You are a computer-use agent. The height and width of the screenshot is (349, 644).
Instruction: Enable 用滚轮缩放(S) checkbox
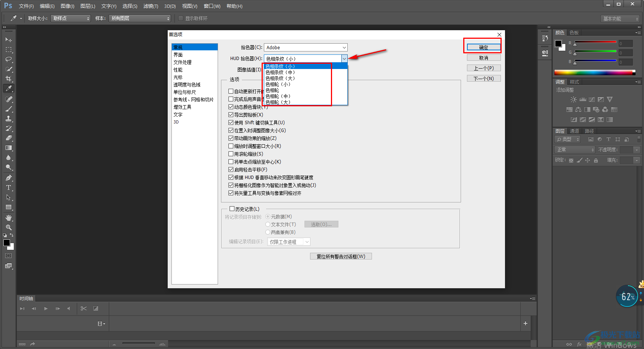[x=231, y=154]
